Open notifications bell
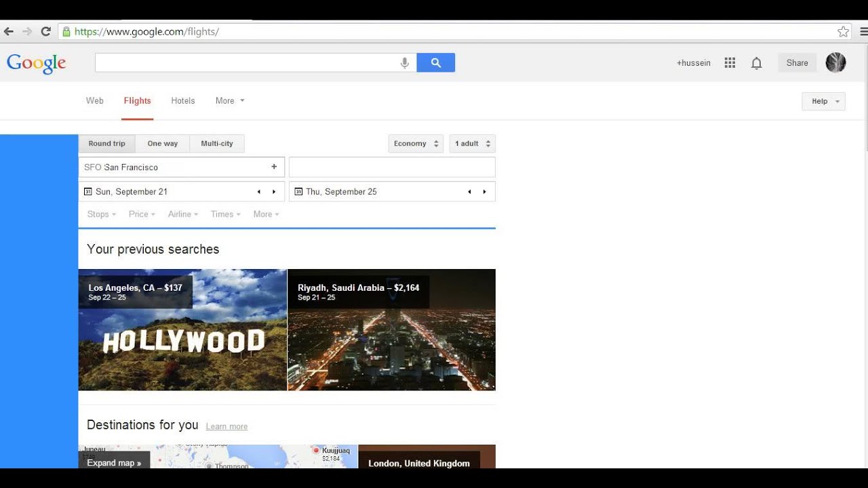Viewport: 868px width, 488px height. [757, 63]
